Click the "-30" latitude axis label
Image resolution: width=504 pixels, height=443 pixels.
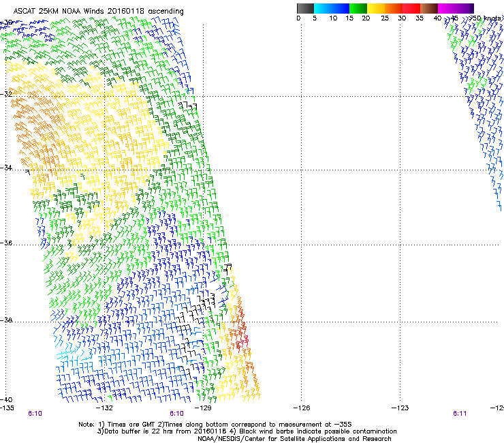6,22
